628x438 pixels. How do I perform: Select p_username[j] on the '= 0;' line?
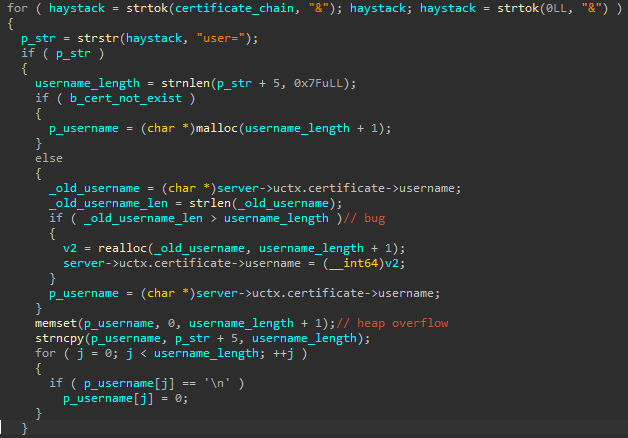[x=109, y=398]
